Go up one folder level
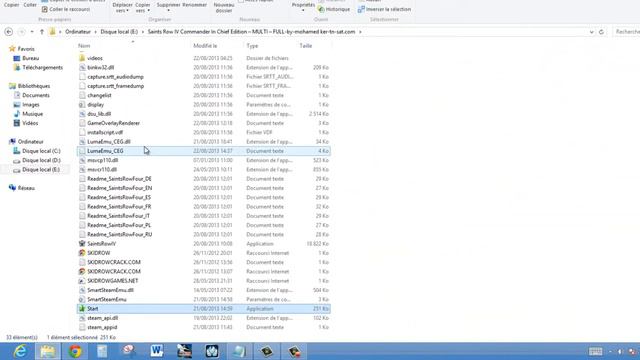This screenshot has width=640, height=360. pos(42,31)
